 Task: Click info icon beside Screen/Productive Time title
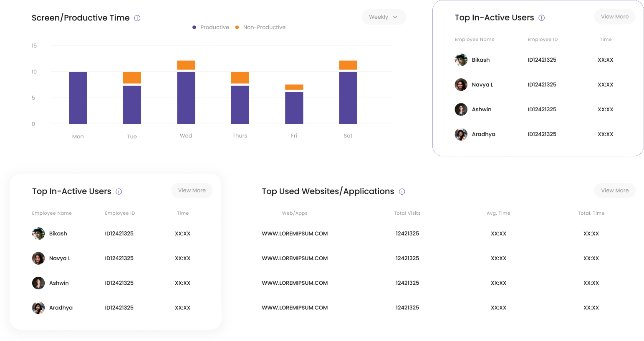137,18
